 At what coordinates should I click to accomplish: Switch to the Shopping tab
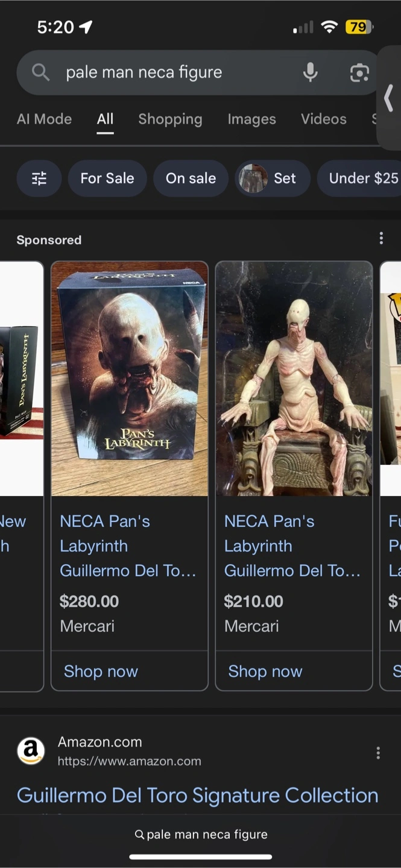[170, 119]
